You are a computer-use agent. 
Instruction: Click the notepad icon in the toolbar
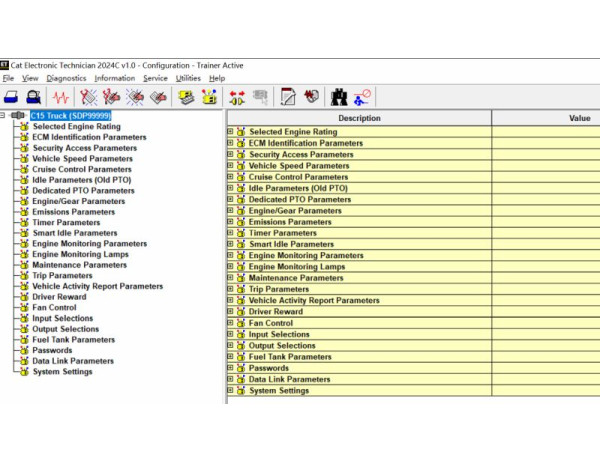tap(288, 97)
